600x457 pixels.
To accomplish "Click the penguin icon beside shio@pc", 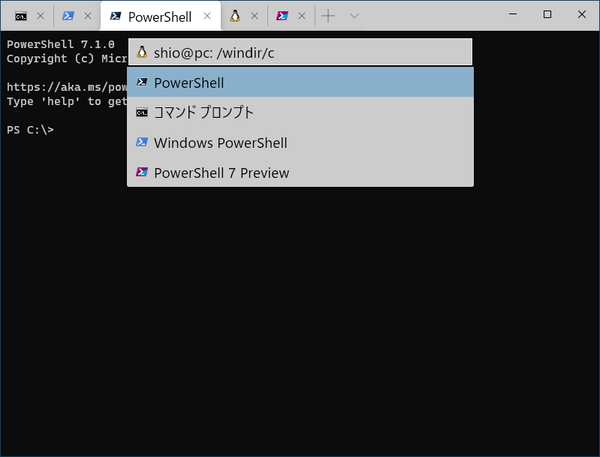I will point(142,52).
